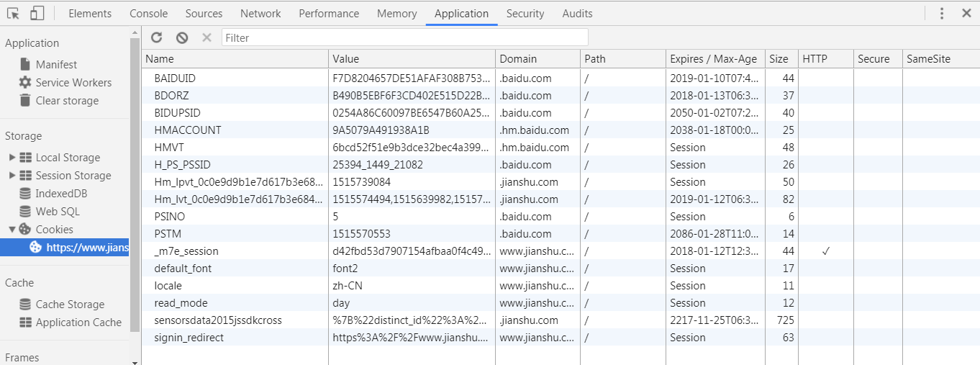This screenshot has width=980, height=365.
Task: Expand the Session Storage tree
Action: 12,175
